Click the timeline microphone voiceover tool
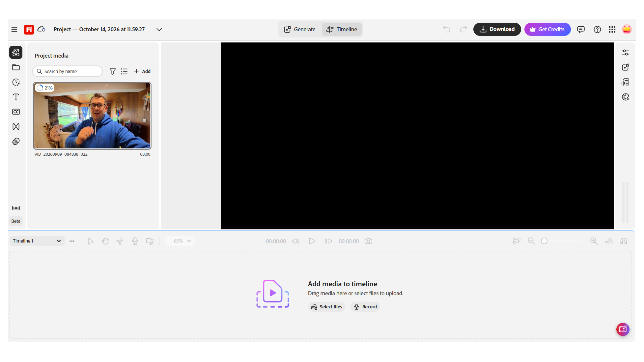The height and width of the screenshot is (362, 644). [135, 241]
